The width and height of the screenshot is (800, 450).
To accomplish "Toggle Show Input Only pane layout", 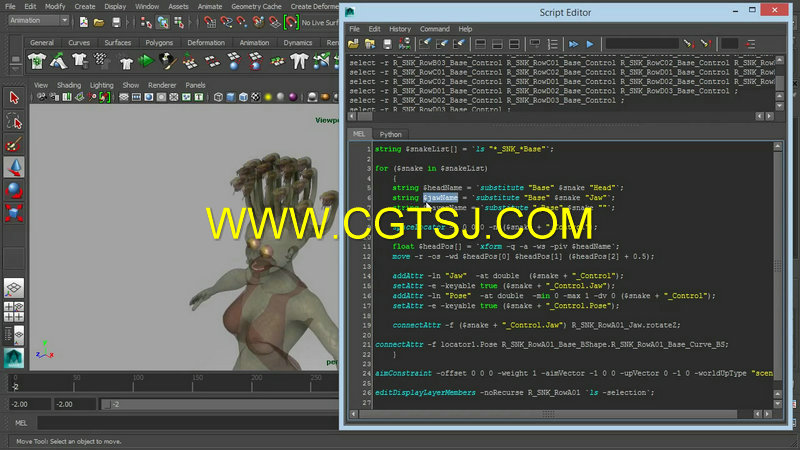I will coord(497,44).
